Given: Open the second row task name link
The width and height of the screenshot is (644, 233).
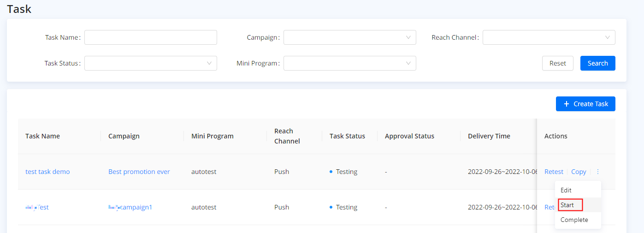Looking at the screenshot, I should pos(37,207).
